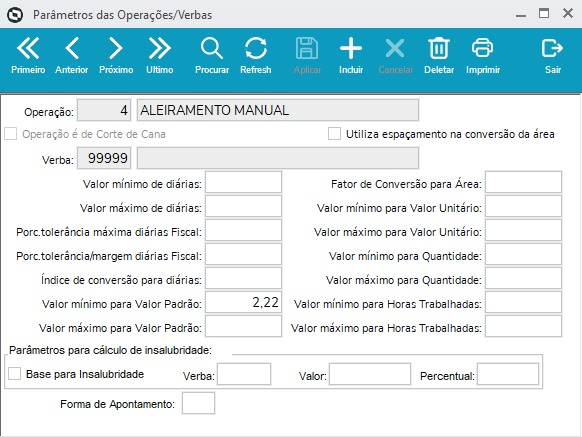Screen dimensions: 582x437
Task: Focus the Forma de Apontamento field
Action: [x=198, y=403]
